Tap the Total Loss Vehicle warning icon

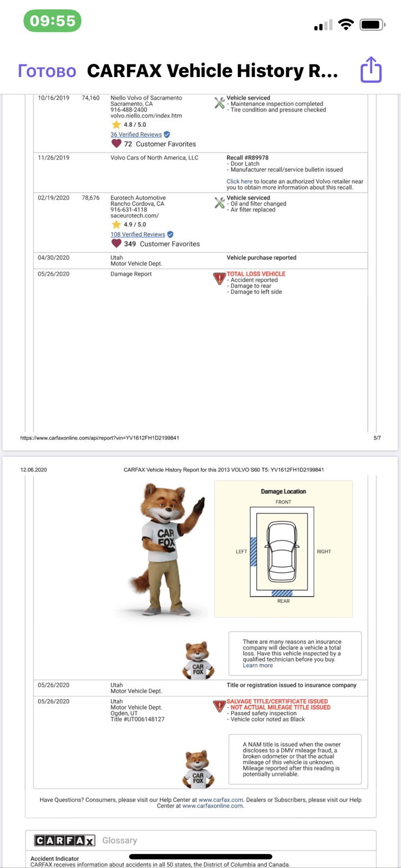(x=219, y=279)
